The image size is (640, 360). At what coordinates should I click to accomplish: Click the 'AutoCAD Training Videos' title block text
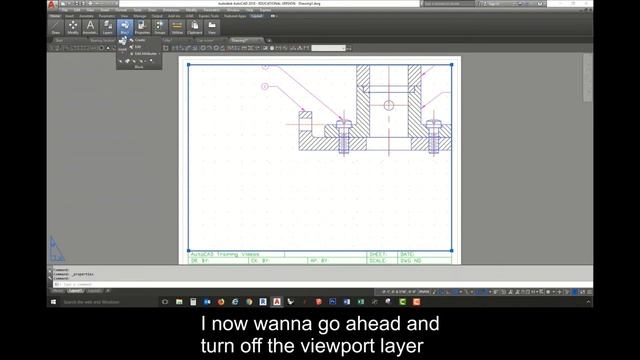[x=225, y=254]
